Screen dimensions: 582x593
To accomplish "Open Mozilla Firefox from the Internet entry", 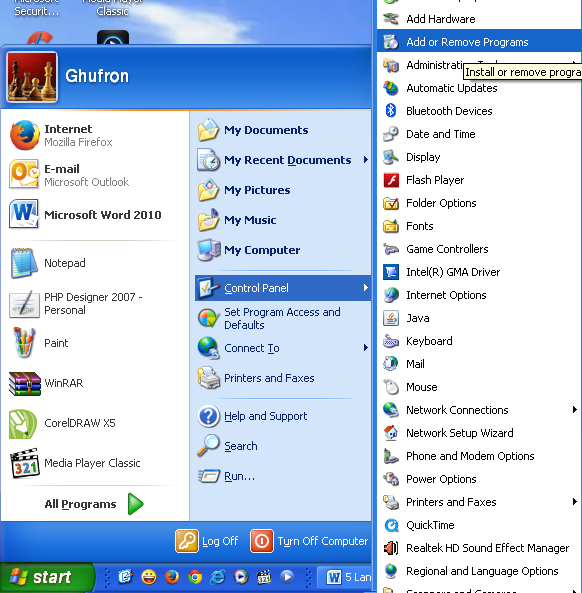I will pyautogui.click(x=95, y=135).
